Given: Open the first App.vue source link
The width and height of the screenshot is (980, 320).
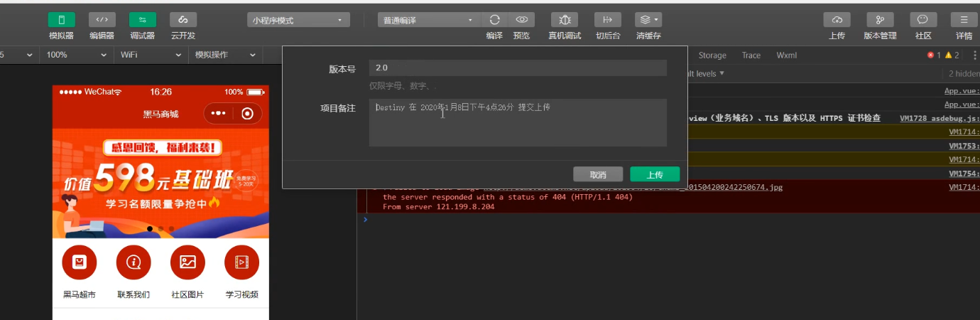Looking at the screenshot, I should click(962, 91).
